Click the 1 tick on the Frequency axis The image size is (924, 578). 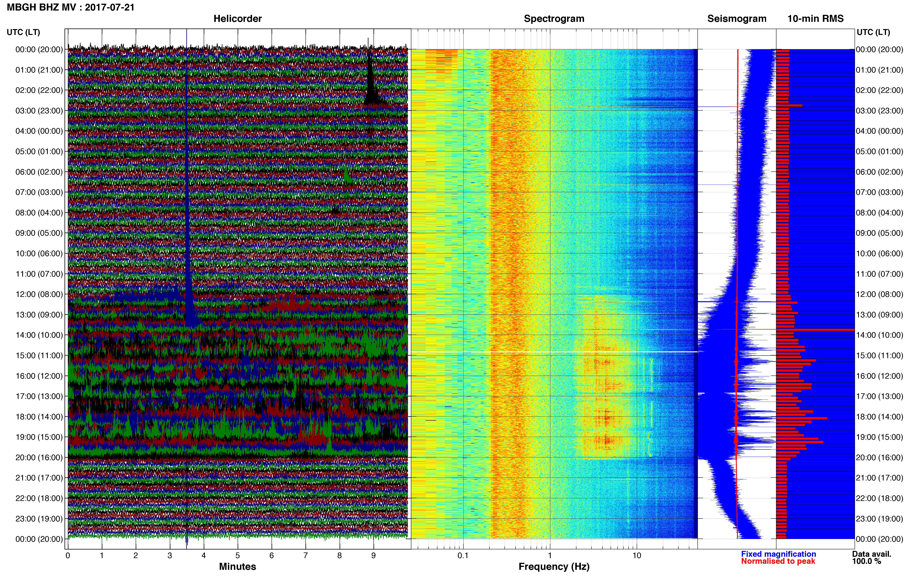point(550,556)
